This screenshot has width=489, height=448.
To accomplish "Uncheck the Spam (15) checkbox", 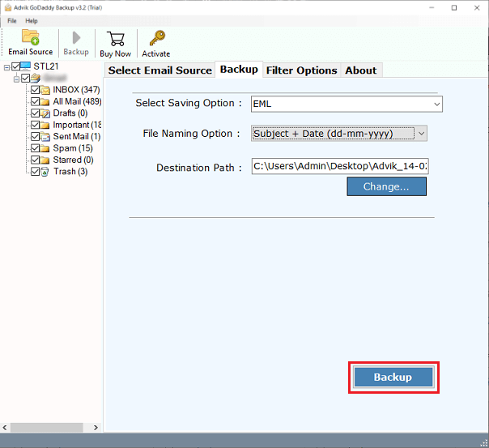I will (36, 148).
